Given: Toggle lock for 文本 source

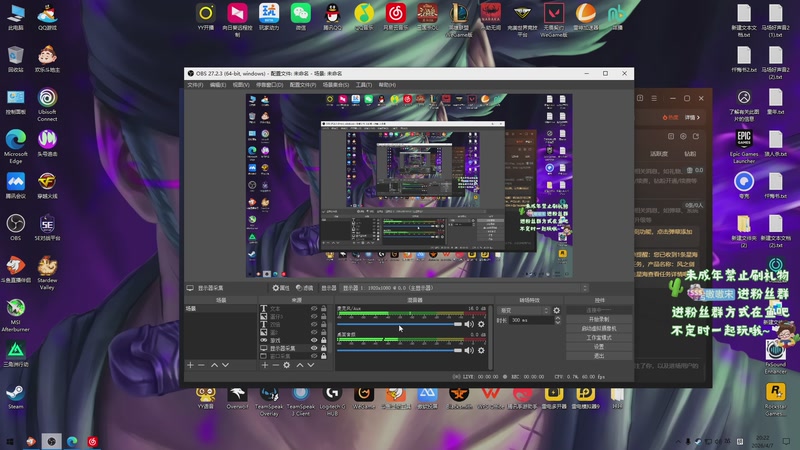Looking at the screenshot, I should click(x=323, y=309).
